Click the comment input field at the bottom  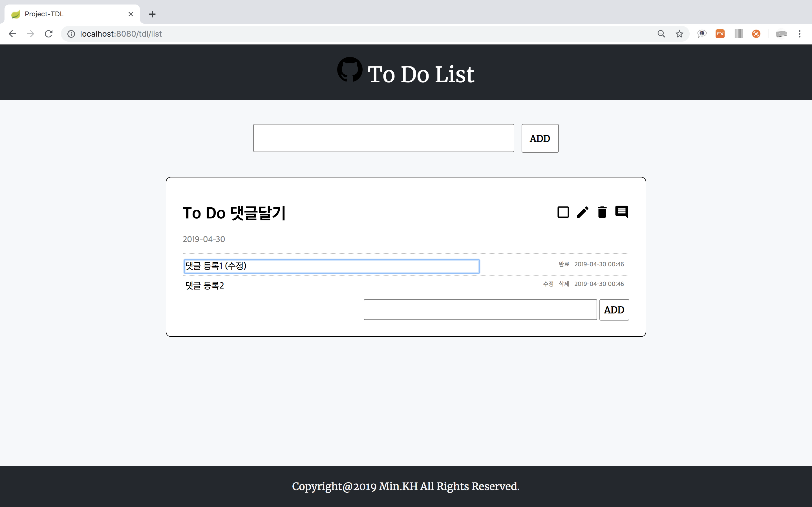point(479,310)
